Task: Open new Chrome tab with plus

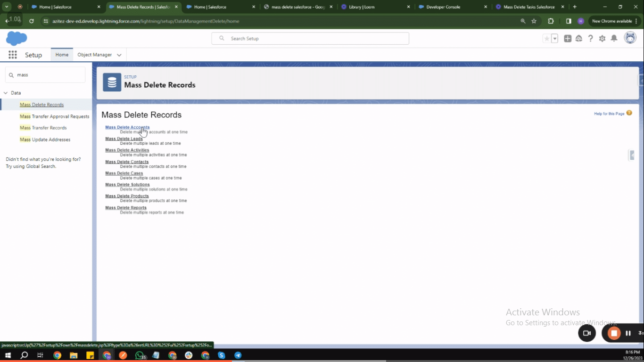Action: point(575,7)
